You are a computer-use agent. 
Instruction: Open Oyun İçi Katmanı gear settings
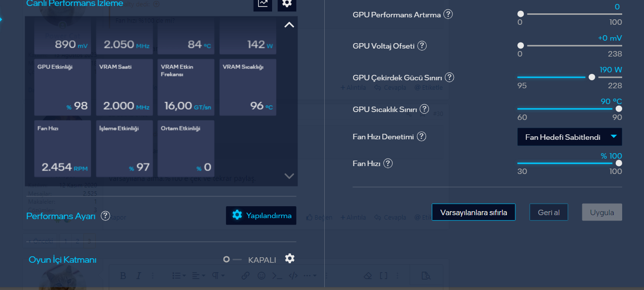pyautogui.click(x=289, y=259)
